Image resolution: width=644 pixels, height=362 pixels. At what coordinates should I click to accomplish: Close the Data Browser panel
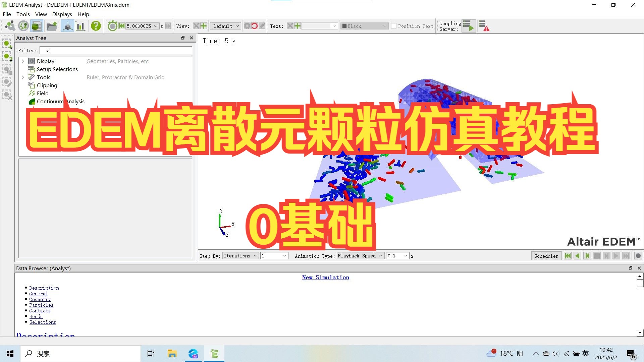point(639,268)
